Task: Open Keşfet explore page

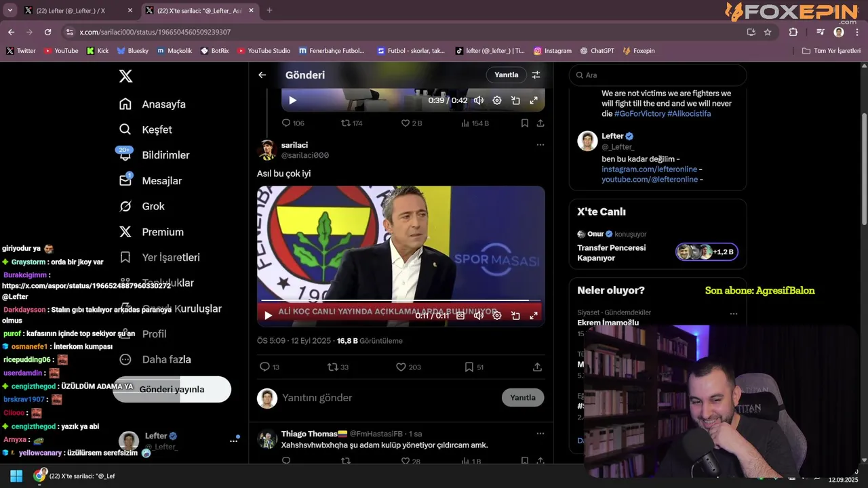Action: 146,129
